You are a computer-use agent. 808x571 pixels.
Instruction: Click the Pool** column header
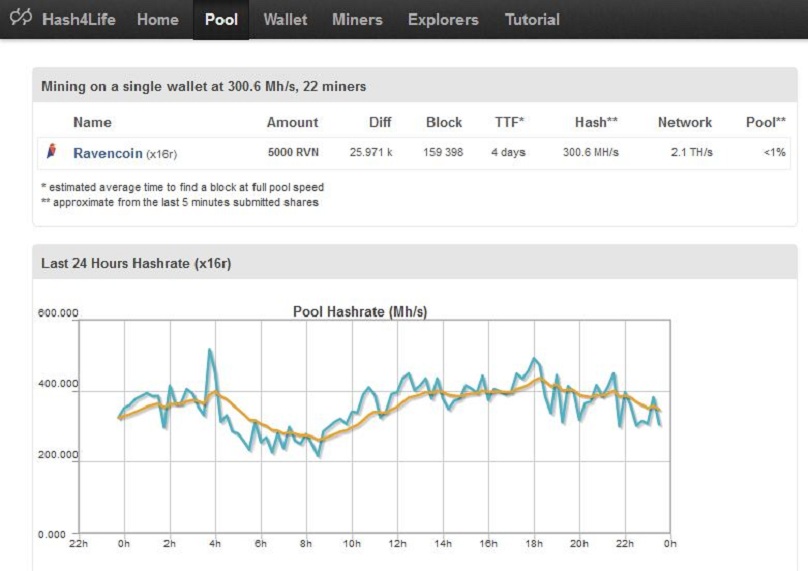[766, 122]
